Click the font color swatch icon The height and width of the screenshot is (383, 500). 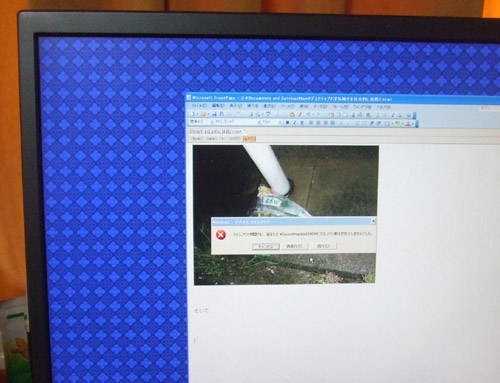click(408, 124)
